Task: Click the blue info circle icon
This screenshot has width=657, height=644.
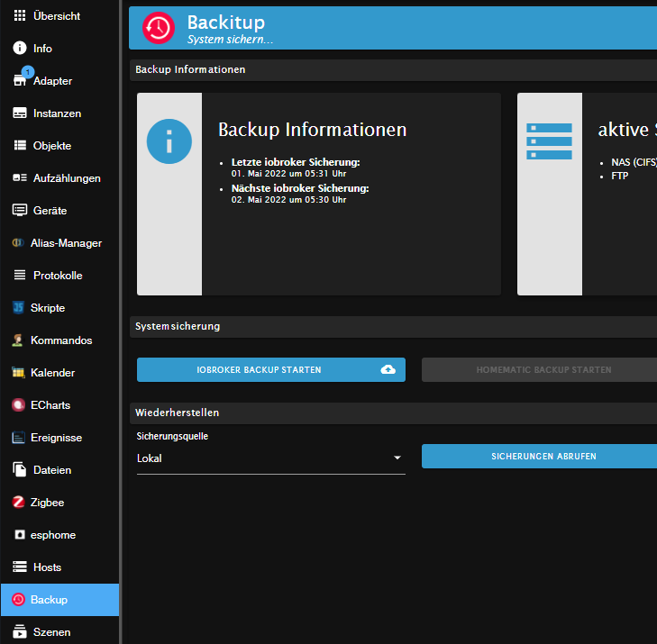Action: (x=169, y=141)
